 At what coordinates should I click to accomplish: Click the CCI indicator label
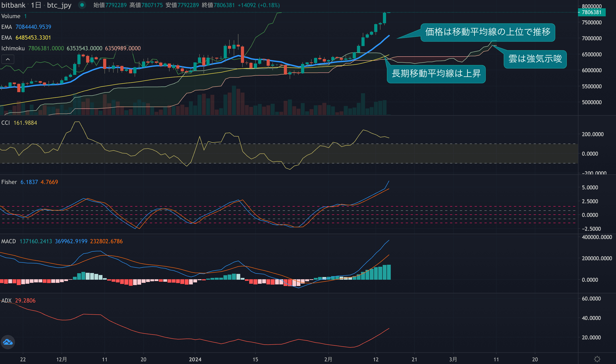click(x=5, y=123)
